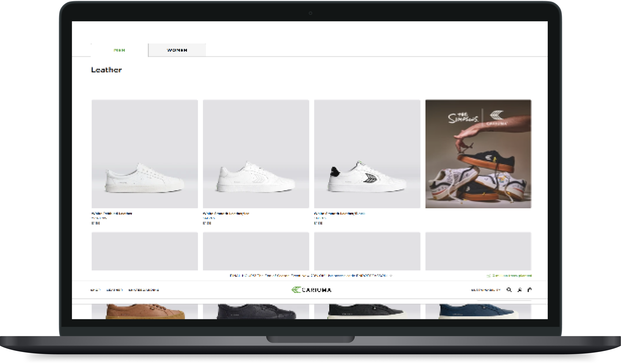Select the MEN tab
621x364 pixels.
point(119,50)
